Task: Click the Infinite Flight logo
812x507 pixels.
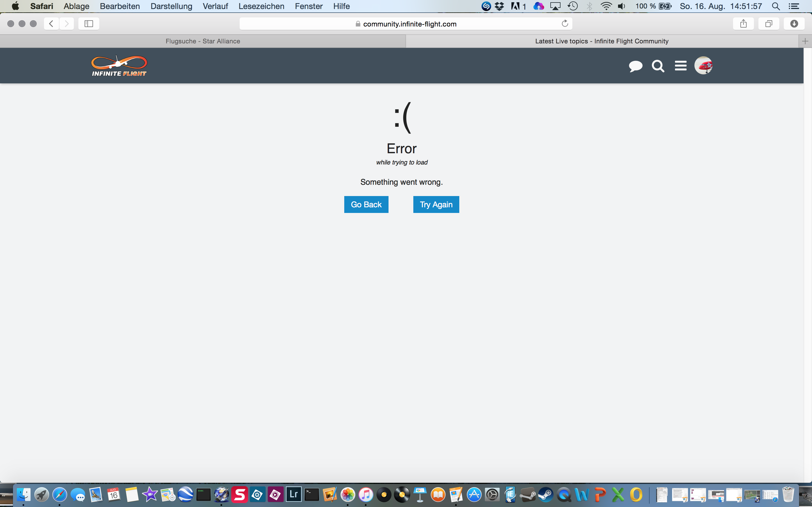Action: (119, 66)
